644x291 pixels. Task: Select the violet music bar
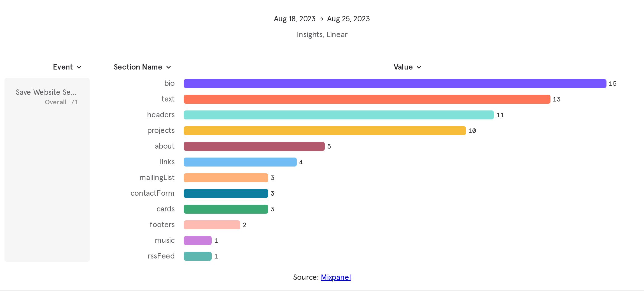tap(197, 241)
